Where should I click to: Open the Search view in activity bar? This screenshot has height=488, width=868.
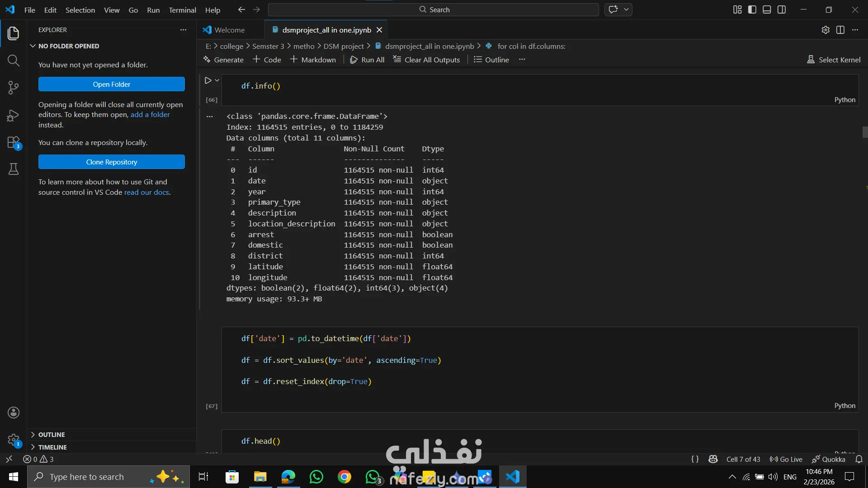[x=14, y=61]
